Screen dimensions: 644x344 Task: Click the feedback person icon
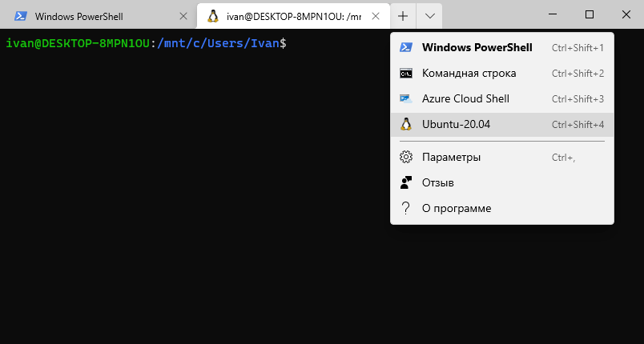click(x=406, y=182)
